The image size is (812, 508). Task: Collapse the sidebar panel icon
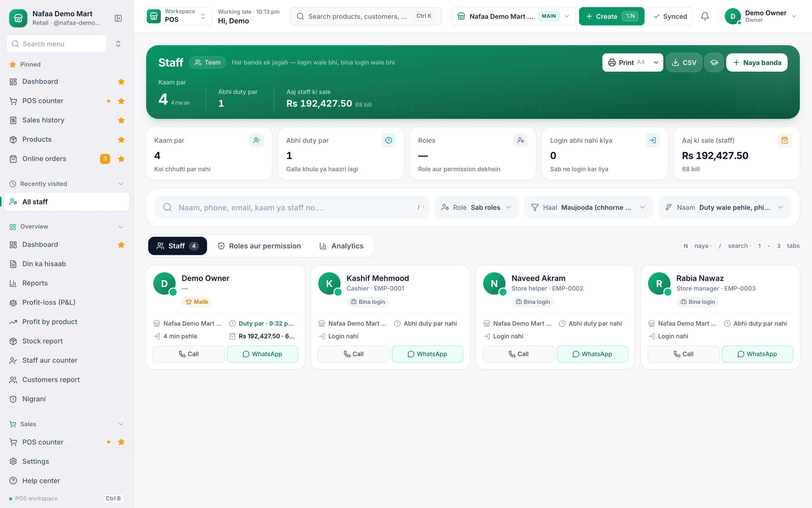[118, 18]
